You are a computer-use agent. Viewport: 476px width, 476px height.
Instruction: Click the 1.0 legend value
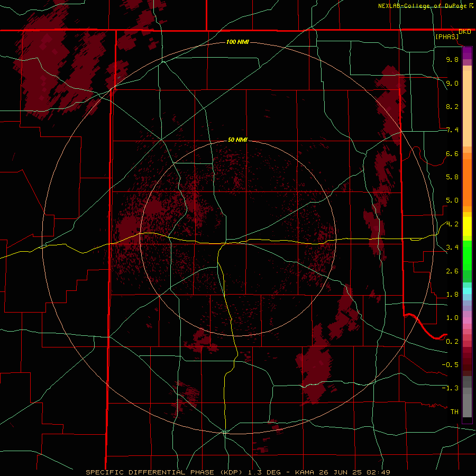pos(452,318)
